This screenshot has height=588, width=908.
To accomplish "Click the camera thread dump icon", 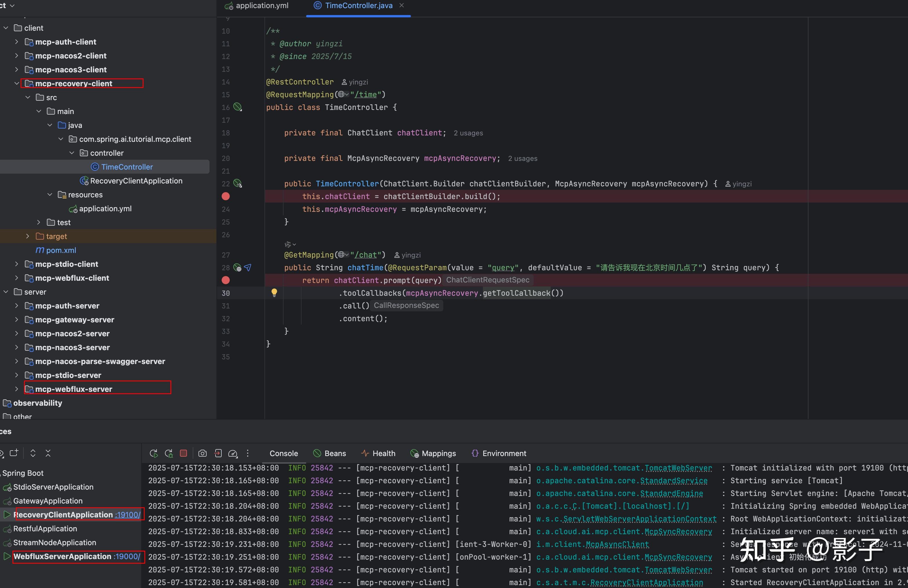I will [203, 453].
